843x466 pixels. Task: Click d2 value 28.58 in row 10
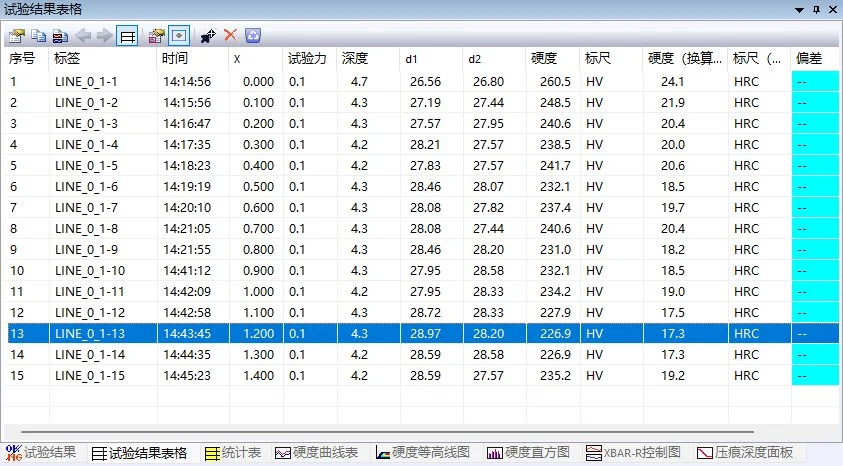click(x=488, y=270)
